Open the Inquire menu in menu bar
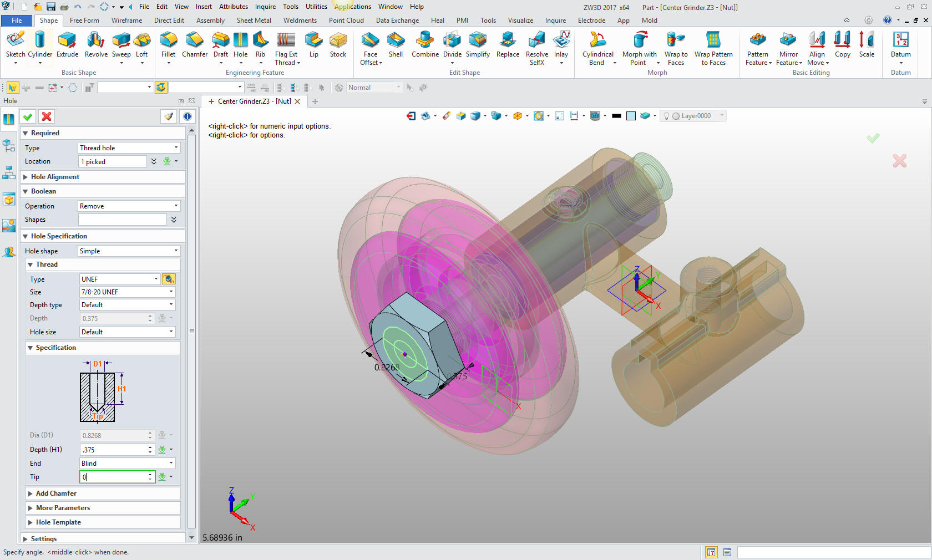This screenshot has height=560, width=932. (x=265, y=7)
